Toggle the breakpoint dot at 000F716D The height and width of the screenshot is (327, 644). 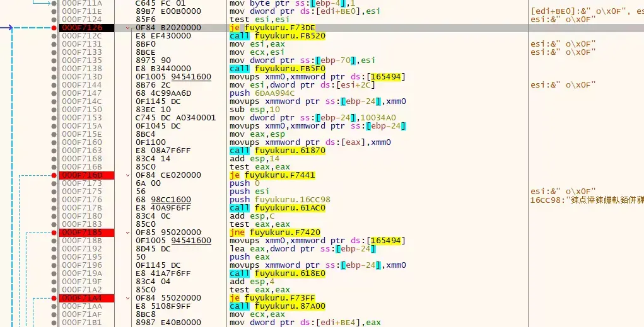tap(54, 175)
